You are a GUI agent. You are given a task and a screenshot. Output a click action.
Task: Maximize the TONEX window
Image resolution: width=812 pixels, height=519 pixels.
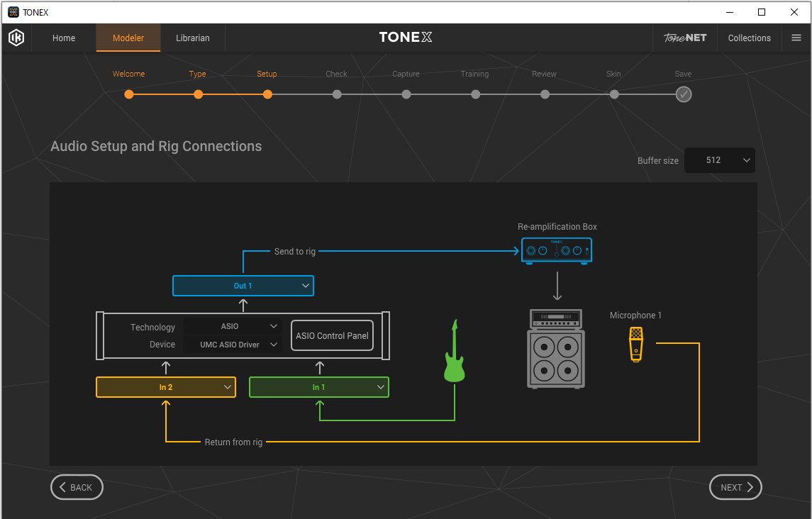[762, 12]
